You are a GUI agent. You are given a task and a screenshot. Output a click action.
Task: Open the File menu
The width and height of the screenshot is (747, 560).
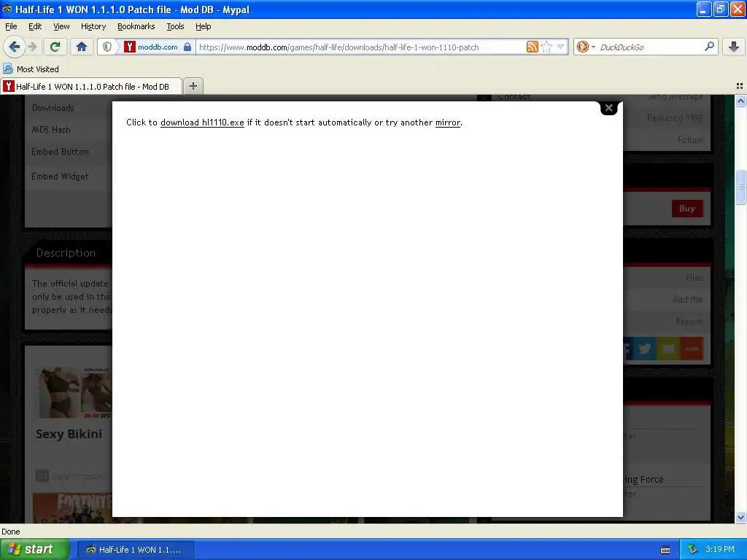point(11,26)
